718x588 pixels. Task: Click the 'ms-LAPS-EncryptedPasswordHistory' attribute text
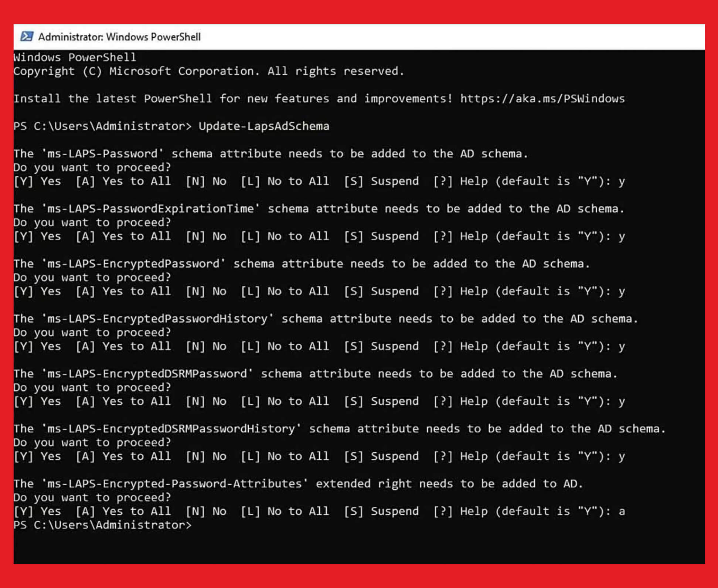157,319
